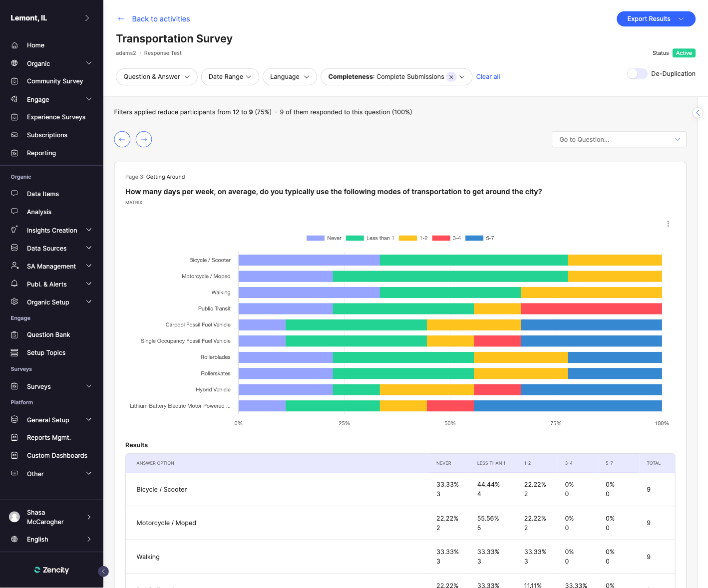This screenshot has width=708, height=588.
Task: Open the Go to Question dropdown
Action: (x=619, y=139)
